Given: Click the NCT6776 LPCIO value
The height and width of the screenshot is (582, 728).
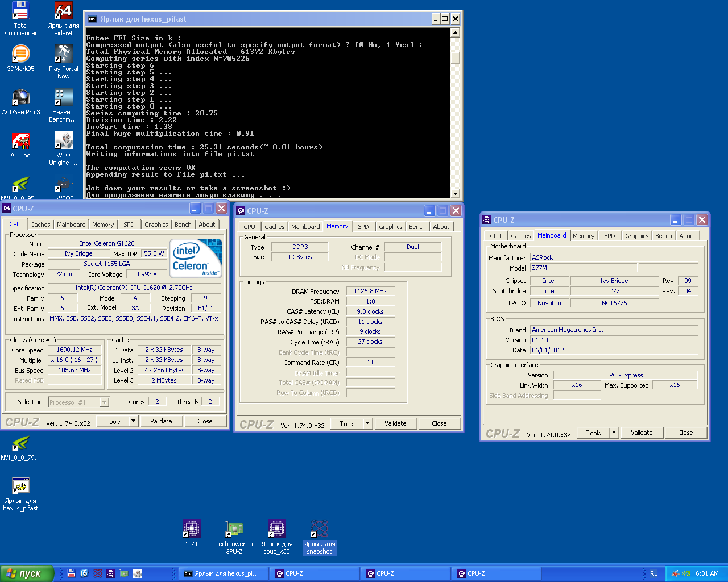Looking at the screenshot, I should pyautogui.click(x=614, y=303).
